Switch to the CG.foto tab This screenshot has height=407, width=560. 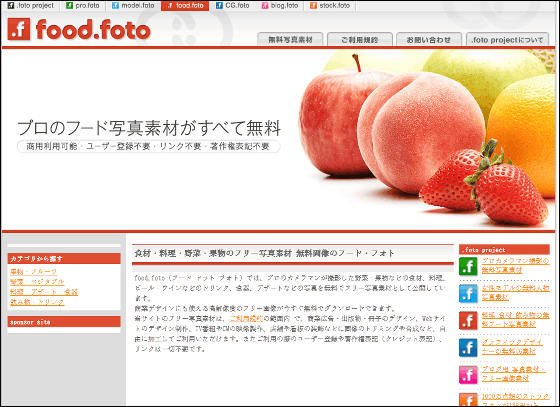point(232,6)
